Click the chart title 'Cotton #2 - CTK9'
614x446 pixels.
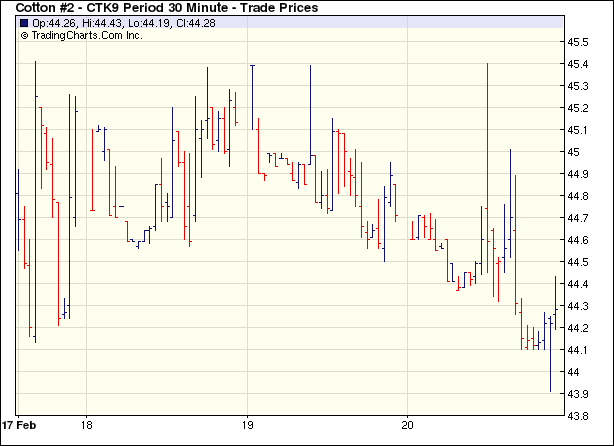click(x=70, y=7)
